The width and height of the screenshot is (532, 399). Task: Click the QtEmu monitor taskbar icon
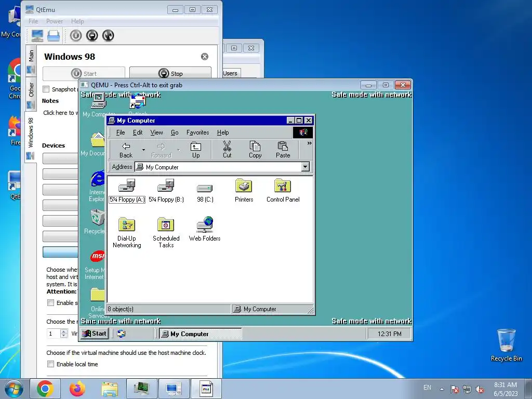(174, 389)
